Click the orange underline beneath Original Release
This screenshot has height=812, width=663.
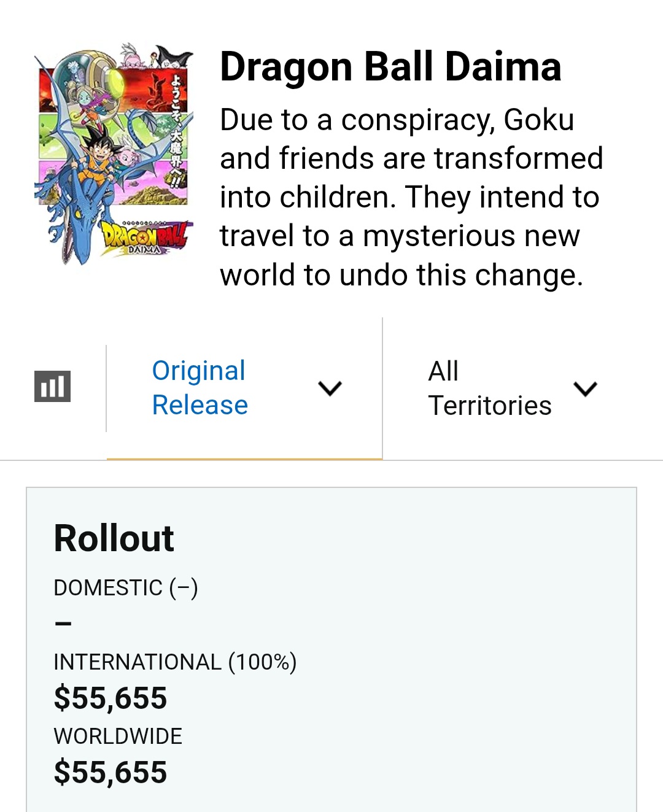[x=244, y=458]
